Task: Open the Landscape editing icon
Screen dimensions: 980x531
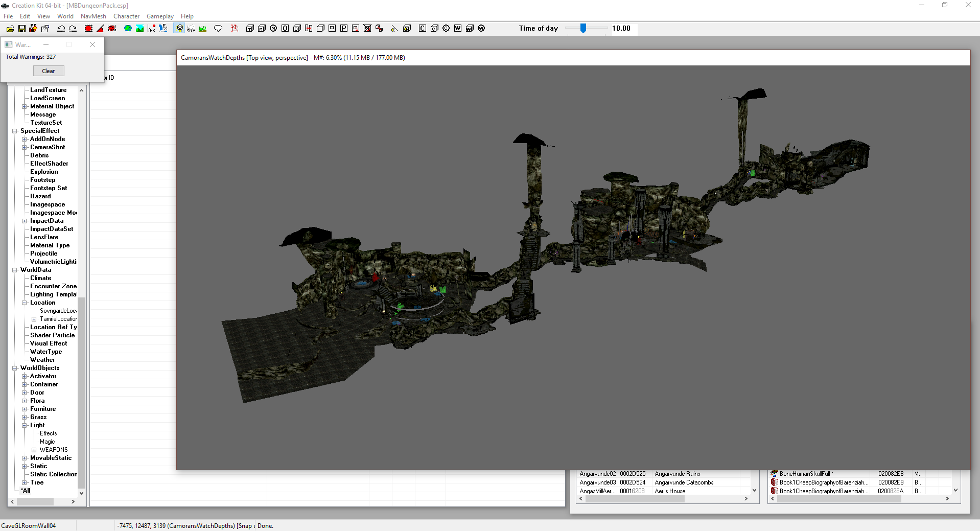Action: (139, 29)
